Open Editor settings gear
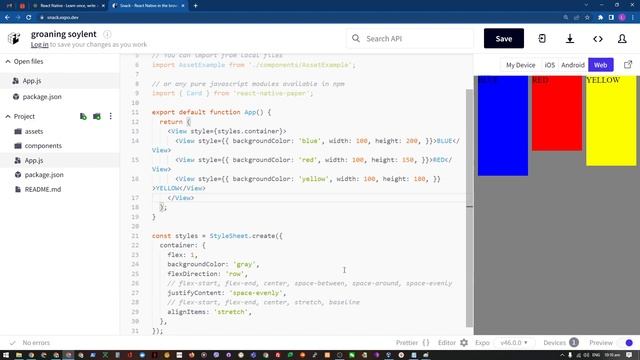 (464, 342)
